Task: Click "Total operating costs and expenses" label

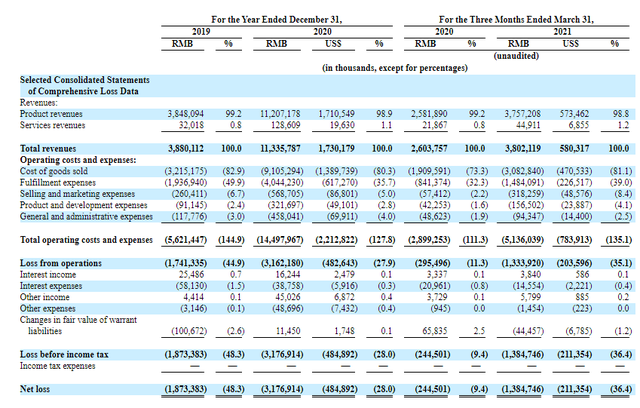Action: (86, 240)
